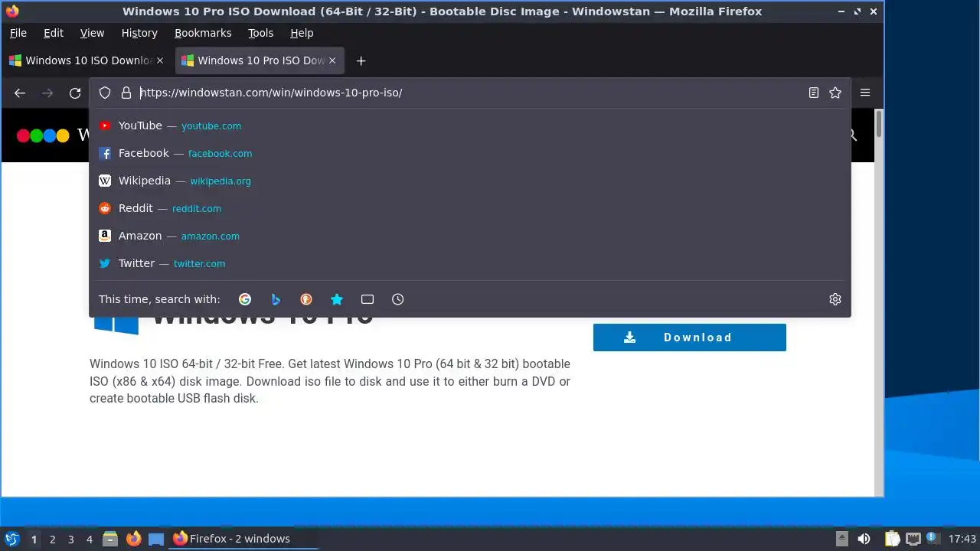
Task: Switch to virtual desktop 4
Action: click(x=89, y=539)
